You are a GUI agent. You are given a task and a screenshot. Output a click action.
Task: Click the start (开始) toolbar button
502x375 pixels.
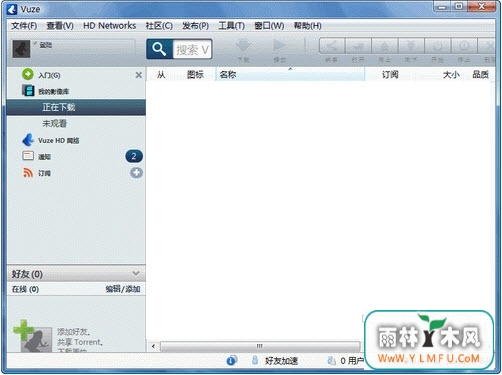[437, 46]
